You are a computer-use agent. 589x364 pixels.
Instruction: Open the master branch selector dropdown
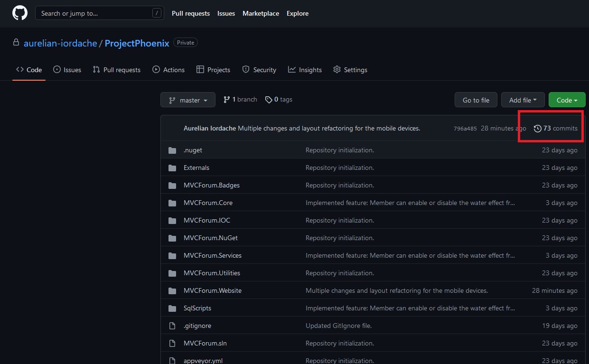coord(188,100)
